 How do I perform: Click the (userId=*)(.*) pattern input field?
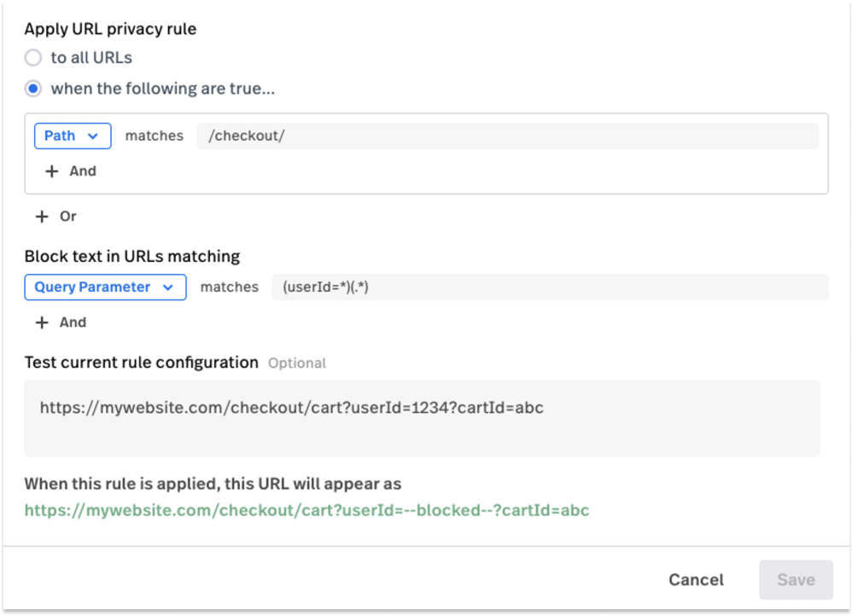[x=550, y=287]
